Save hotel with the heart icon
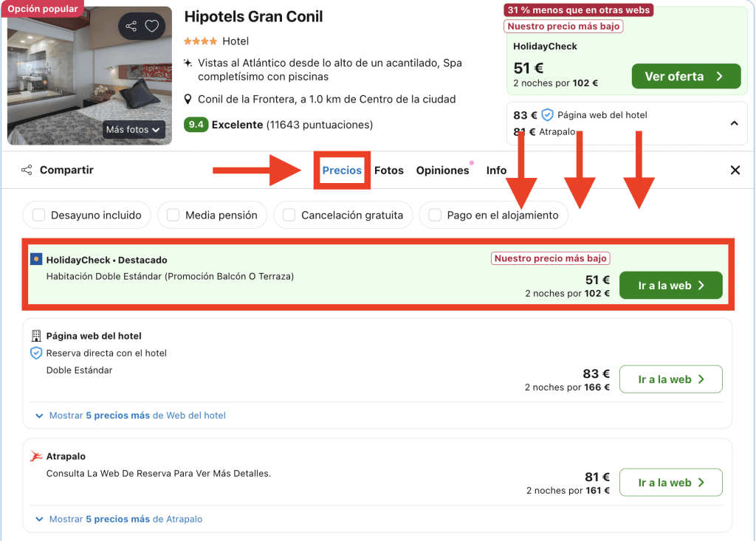The width and height of the screenshot is (756, 541). [151, 27]
